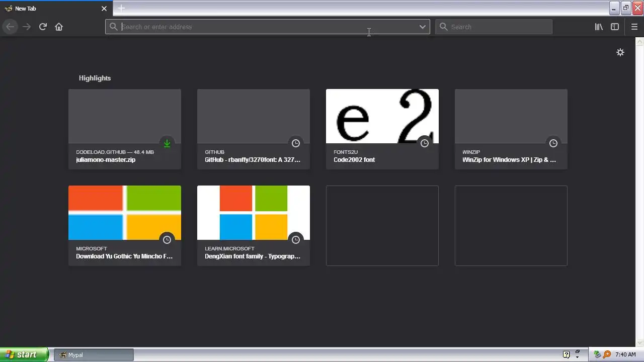644x362 pixels.
Task: Go to the Home page
Action: pyautogui.click(x=59, y=27)
